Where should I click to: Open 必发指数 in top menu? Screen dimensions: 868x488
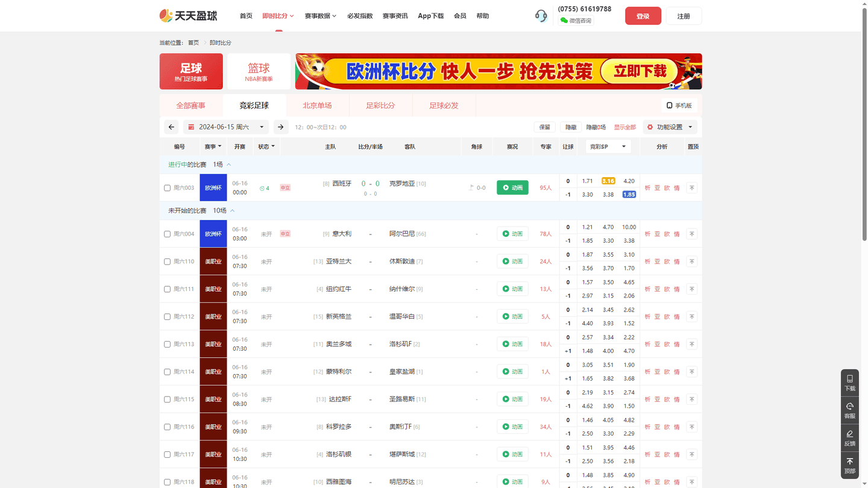pos(360,16)
